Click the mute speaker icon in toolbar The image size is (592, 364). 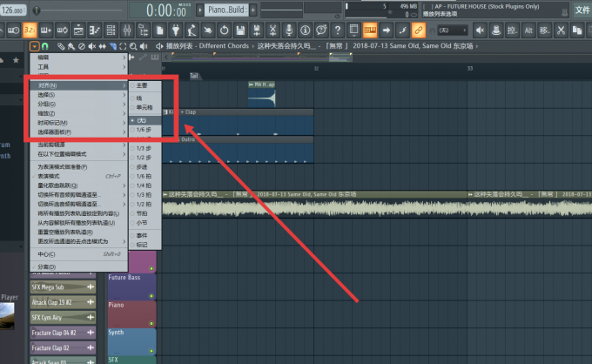click(x=481, y=30)
